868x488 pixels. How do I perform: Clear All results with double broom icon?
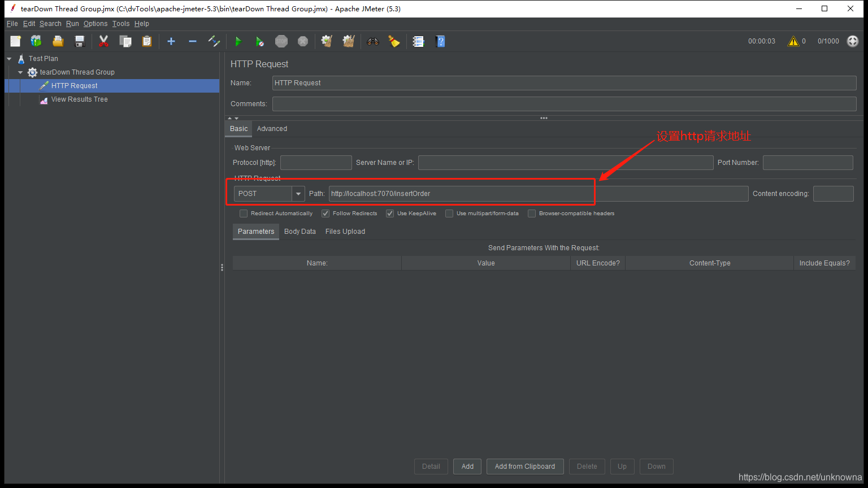coord(349,41)
